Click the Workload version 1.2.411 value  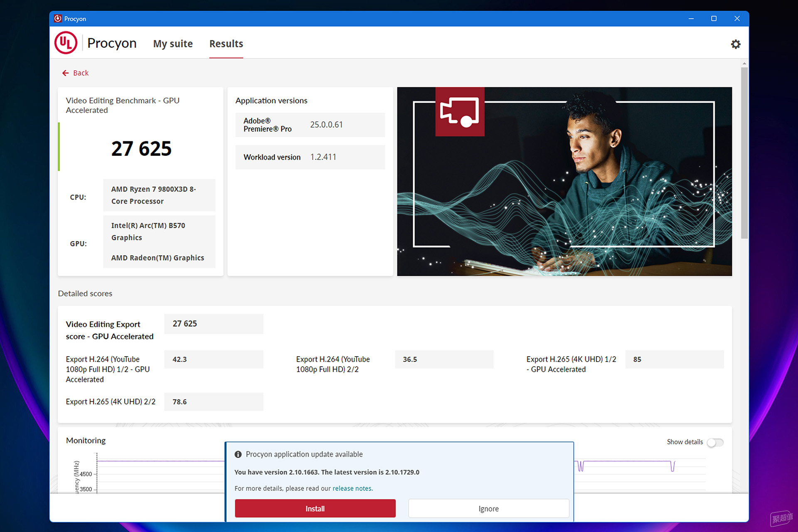[x=323, y=157]
